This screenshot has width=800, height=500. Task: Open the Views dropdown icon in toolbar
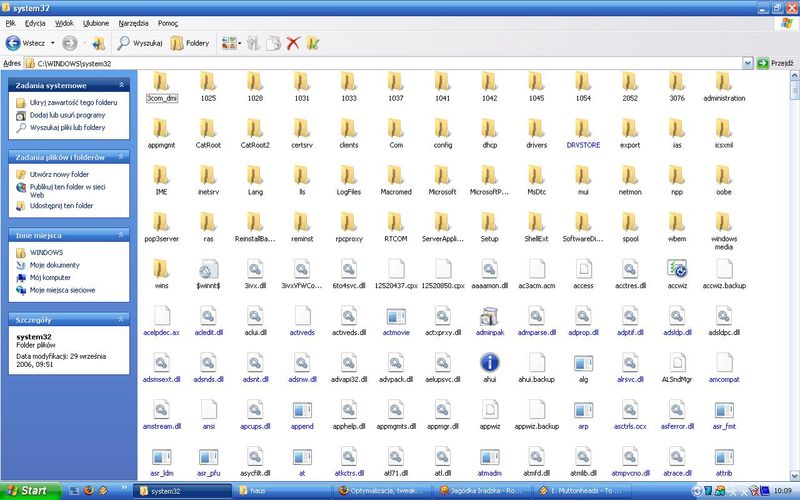pos(231,43)
